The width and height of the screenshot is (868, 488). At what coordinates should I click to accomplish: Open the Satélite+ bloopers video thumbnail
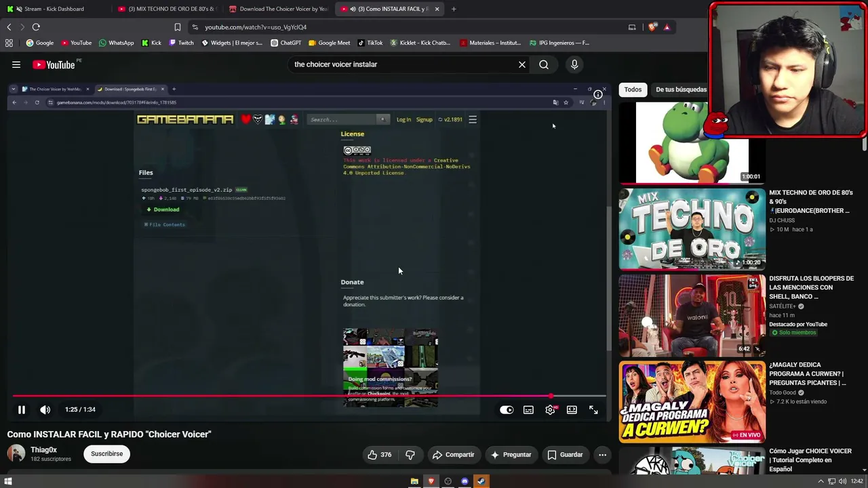click(x=692, y=315)
